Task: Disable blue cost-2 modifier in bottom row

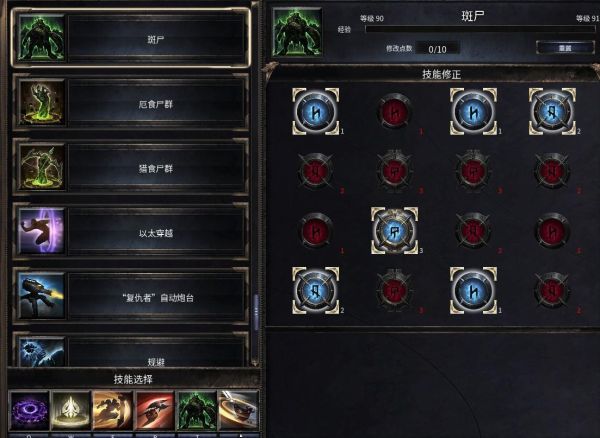Action: pos(315,290)
